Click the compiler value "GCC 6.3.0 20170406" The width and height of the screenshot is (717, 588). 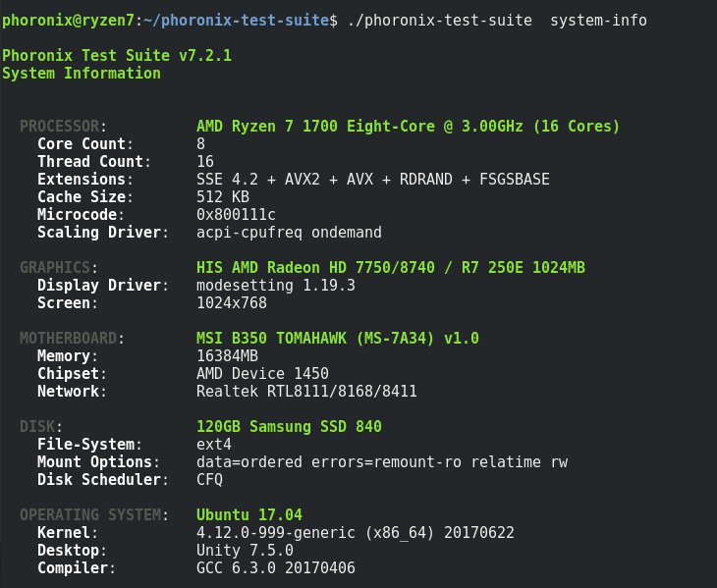click(276, 568)
